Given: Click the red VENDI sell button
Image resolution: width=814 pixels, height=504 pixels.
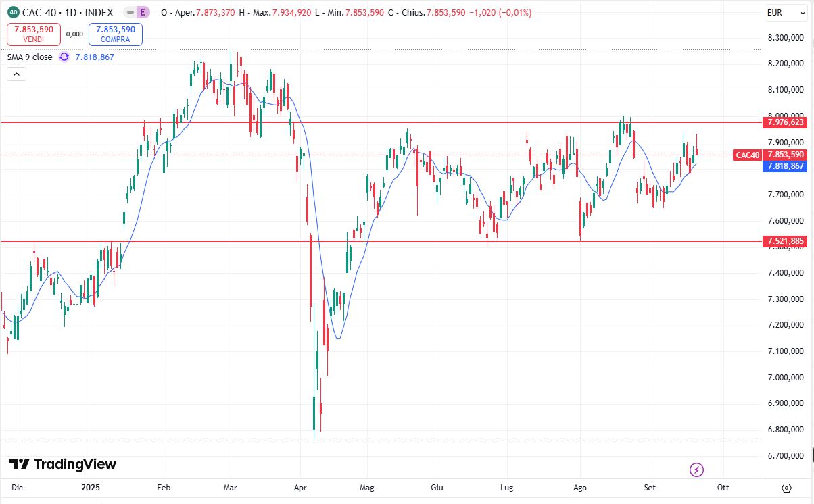Looking at the screenshot, I should click(x=34, y=34).
